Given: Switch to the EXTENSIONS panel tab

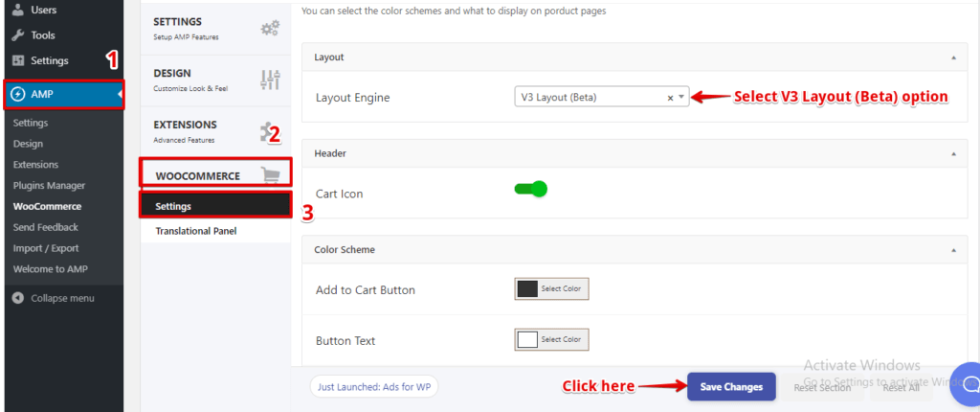Looking at the screenshot, I should (x=215, y=131).
